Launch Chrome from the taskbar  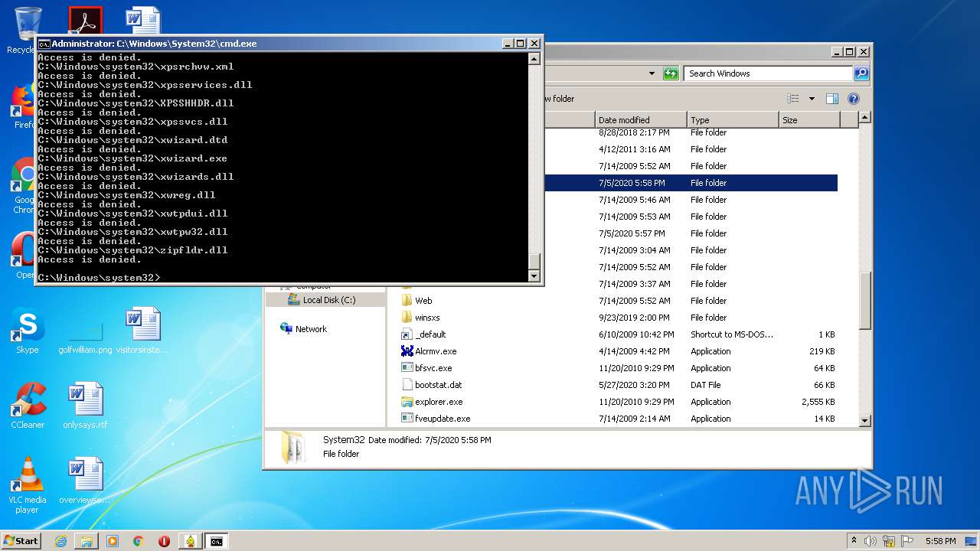click(139, 541)
